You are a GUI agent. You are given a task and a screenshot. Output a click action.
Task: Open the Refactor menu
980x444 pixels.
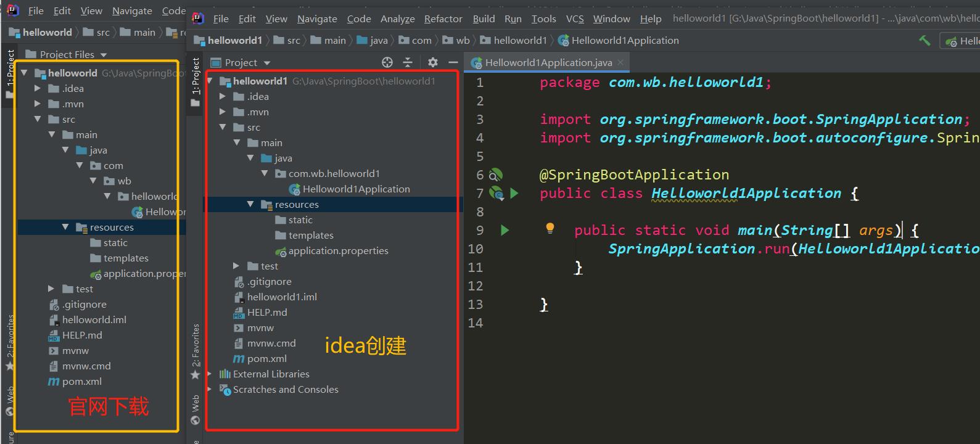pos(443,18)
